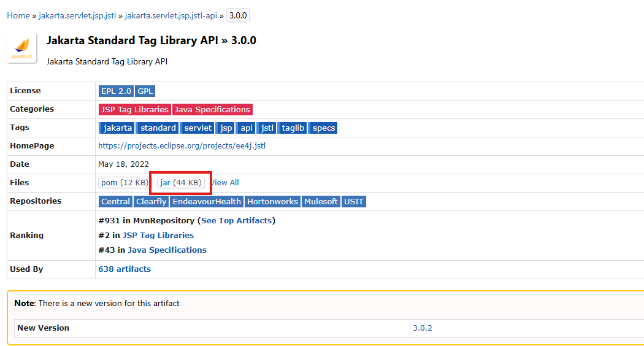Click the Categories row label
The height and width of the screenshot is (346, 644).
[32, 109]
